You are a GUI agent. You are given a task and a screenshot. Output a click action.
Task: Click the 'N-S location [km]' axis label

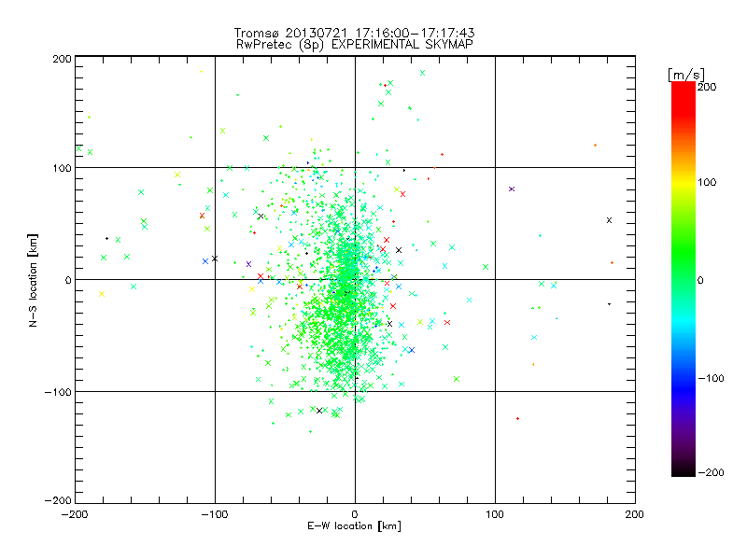(33, 280)
